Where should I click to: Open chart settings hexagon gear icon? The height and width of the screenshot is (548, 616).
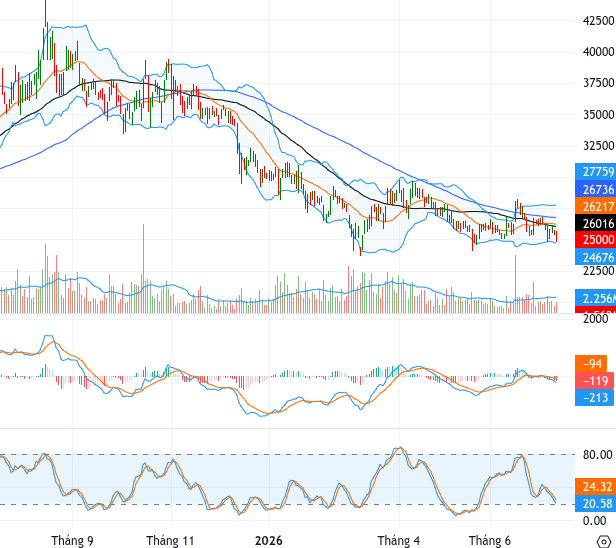(604, 541)
